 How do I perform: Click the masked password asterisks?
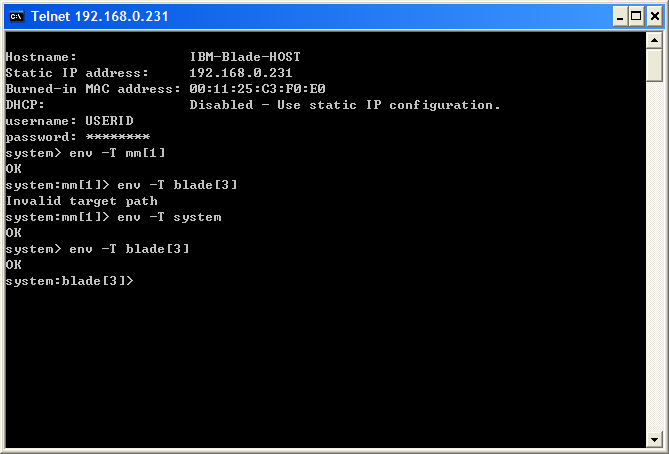[118, 137]
